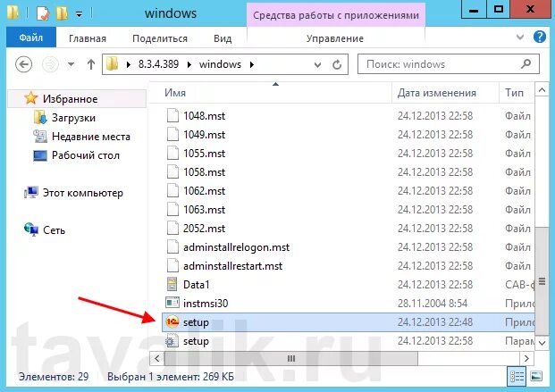Open Загрузки in navigation pane

coord(73,118)
